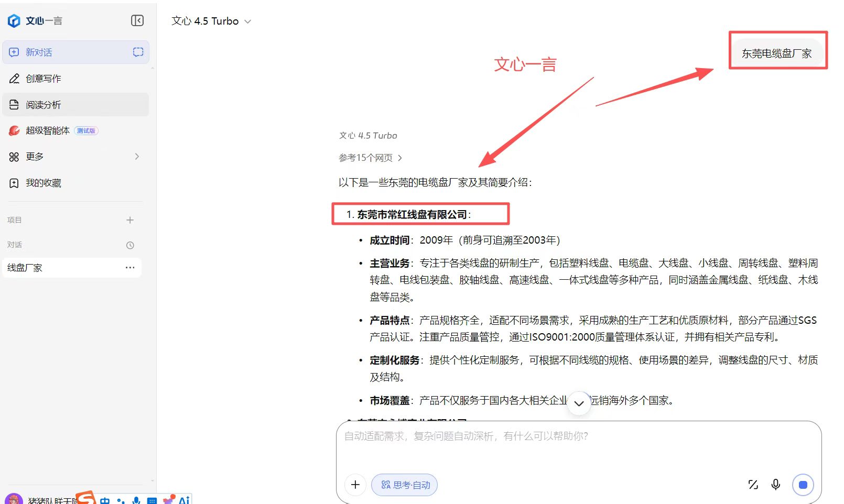Open the Sogou soft keyboard icon
Screen dimensions: 844x504
coord(152,501)
